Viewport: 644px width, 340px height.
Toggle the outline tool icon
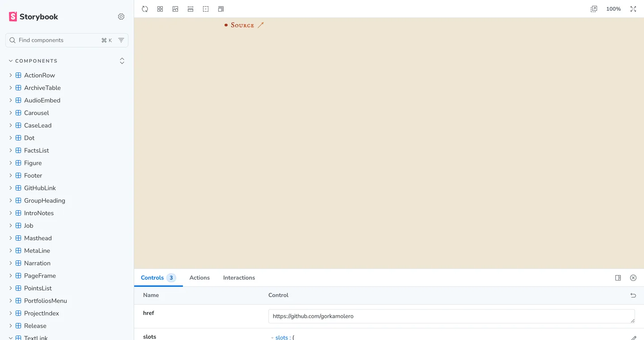pos(206,9)
